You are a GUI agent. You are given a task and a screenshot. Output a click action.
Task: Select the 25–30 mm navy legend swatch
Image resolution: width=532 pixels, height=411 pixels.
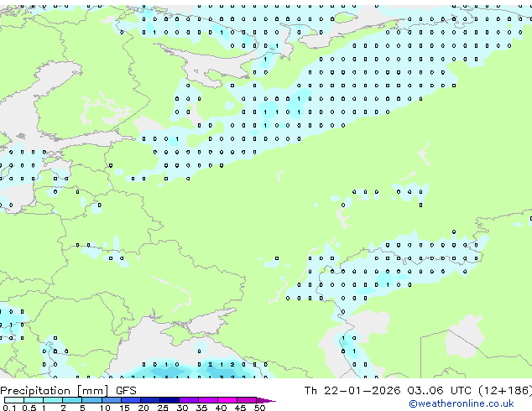point(170,400)
